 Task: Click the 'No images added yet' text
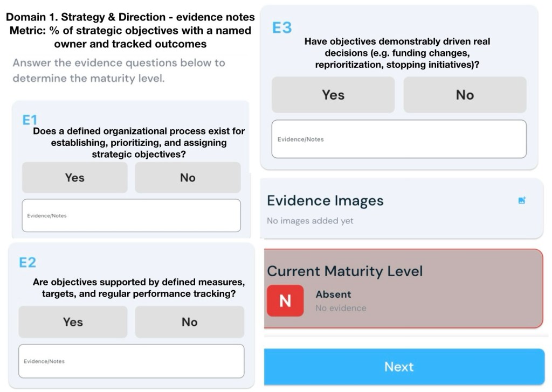pyautogui.click(x=310, y=221)
